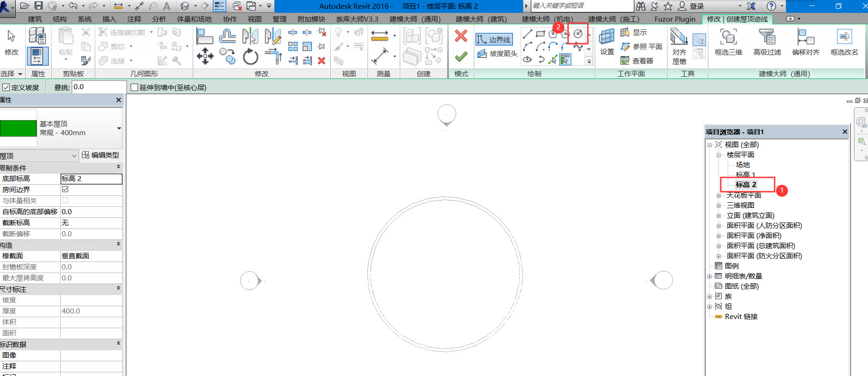Select the Copy tool in Modify panel

pyautogui.click(x=227, y=57)
